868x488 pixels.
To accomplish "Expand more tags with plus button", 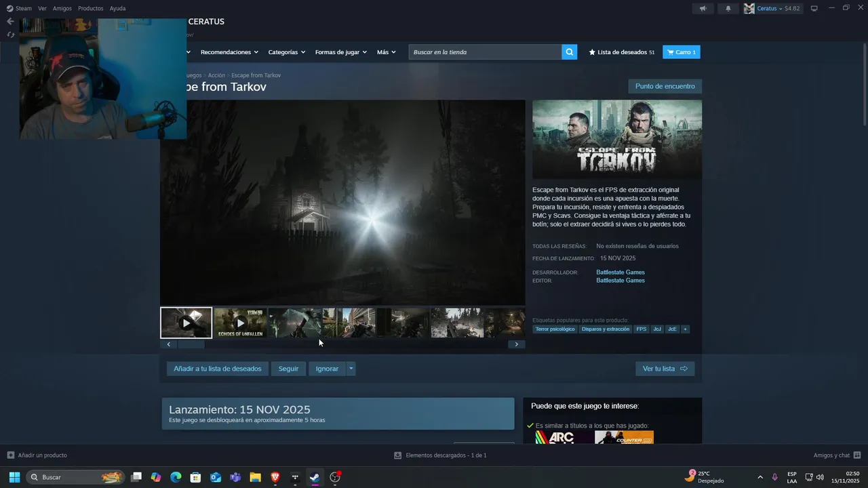I will pos(685,329).
